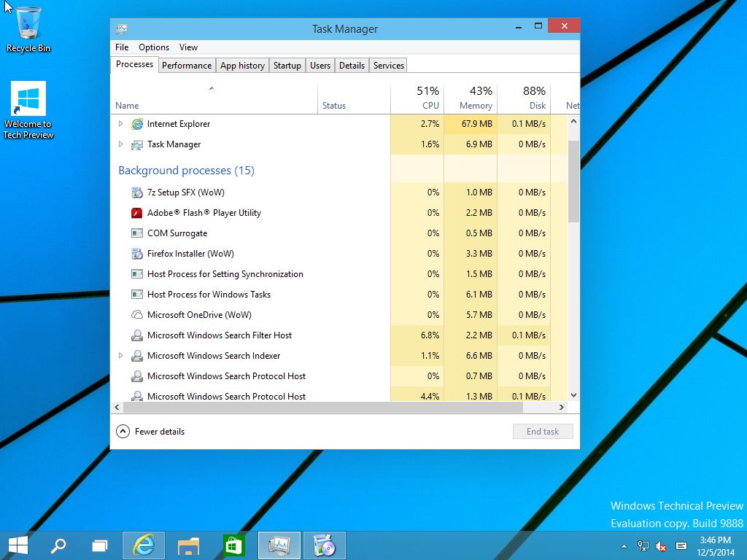Switch to the Details tab
Screen dimensions: 747x560
(x=352, y=65)
